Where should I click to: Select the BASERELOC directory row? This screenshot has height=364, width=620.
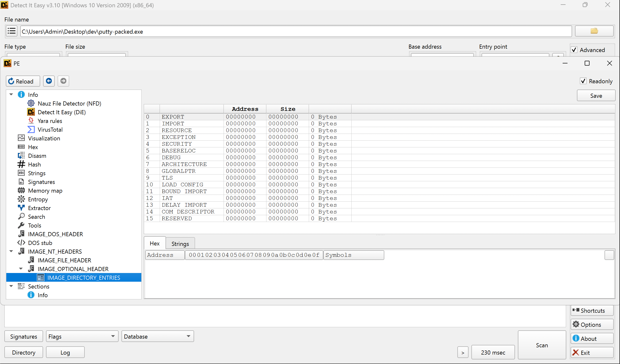[379, 151]
